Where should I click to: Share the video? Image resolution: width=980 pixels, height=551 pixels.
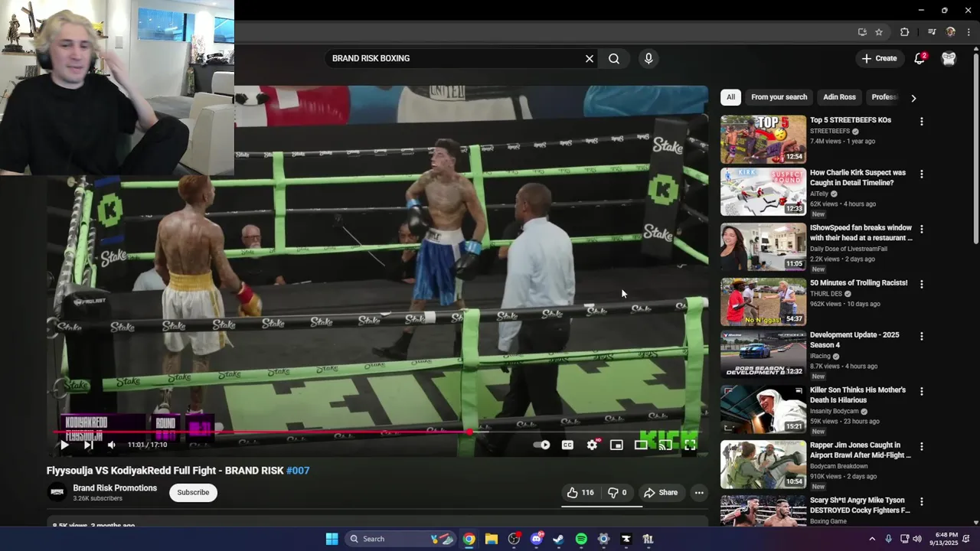pyautogui.click(x=661, y=493)
